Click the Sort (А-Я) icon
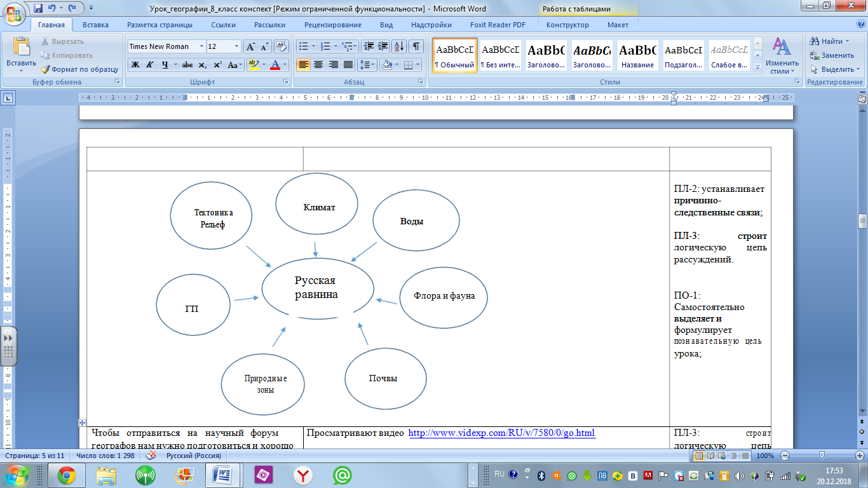 (x=399, y=46)
